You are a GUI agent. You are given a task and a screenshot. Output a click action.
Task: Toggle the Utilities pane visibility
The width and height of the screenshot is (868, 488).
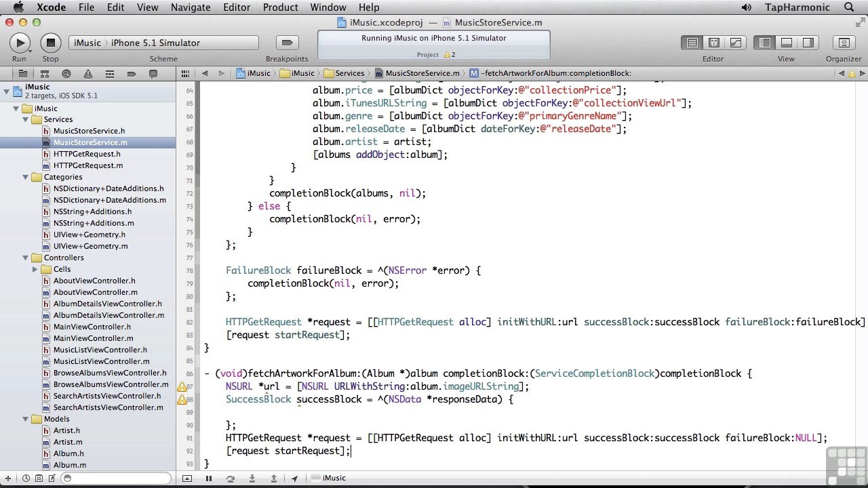808,43
